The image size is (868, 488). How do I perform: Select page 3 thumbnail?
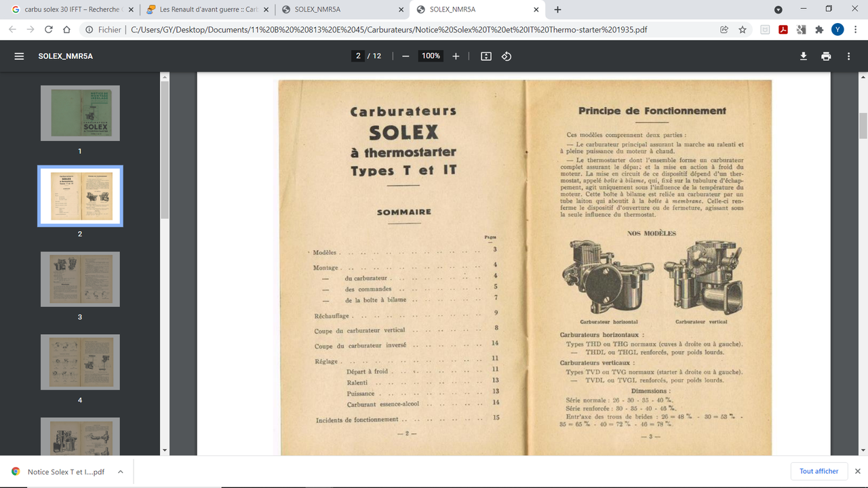pyautogui.click(x=80, y=279)
